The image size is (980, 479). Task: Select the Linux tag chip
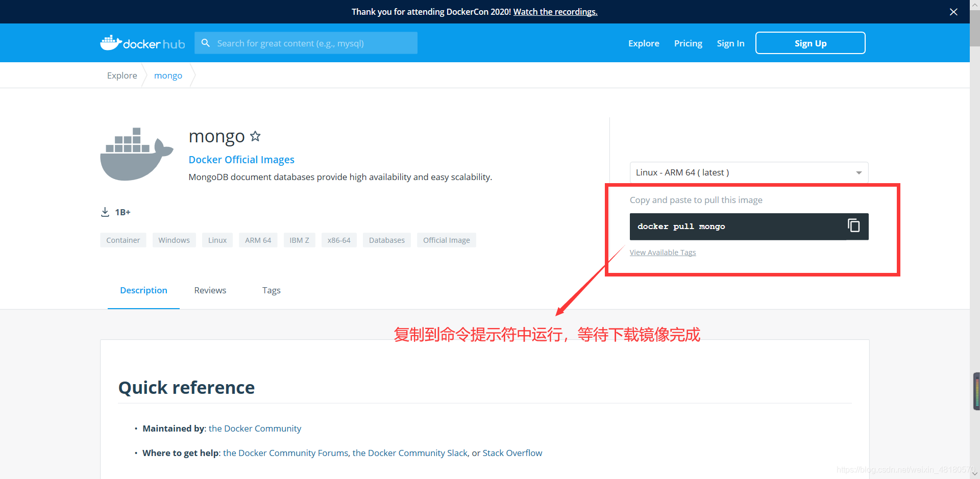(x=217, y=240)
